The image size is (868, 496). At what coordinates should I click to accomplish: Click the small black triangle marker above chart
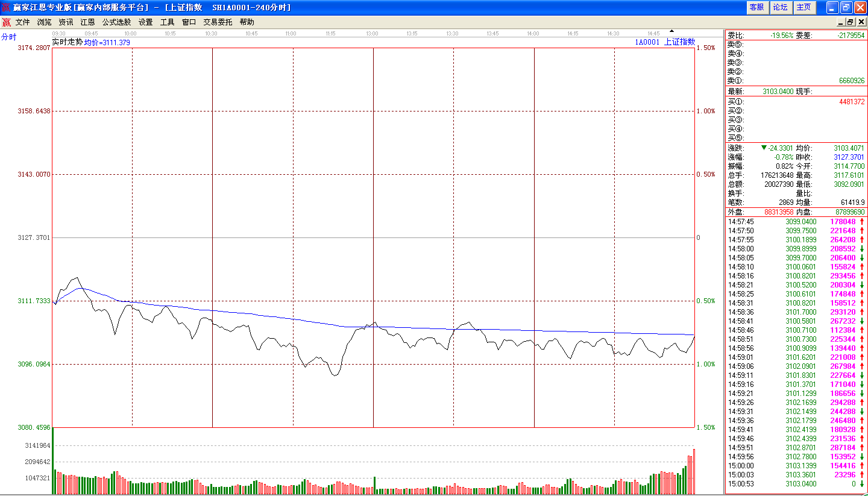click(671, 31)
